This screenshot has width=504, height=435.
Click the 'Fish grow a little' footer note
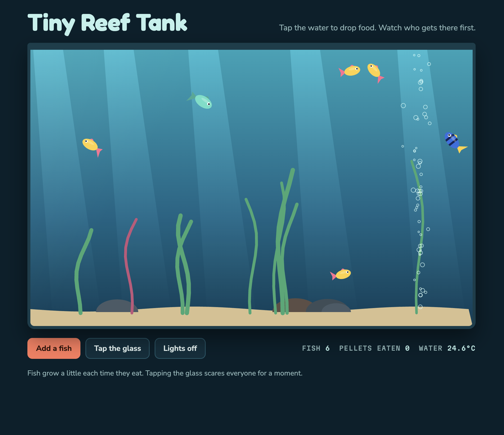[165, 373]
